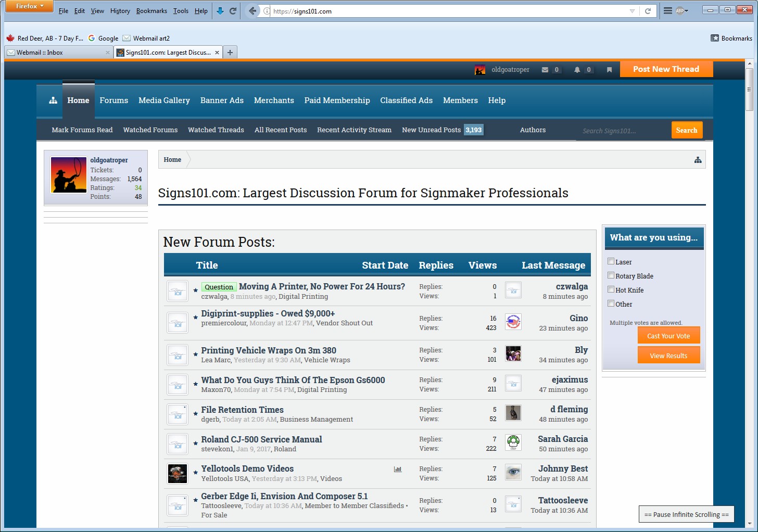Click Mark Forums Read link
Image resolution: width=758 pixels, height=532 pixels.
[82, 130]
